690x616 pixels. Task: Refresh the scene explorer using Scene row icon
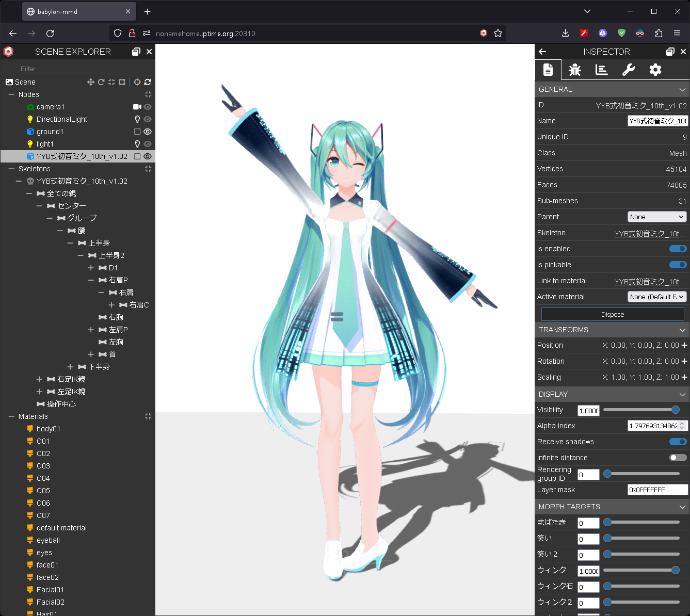[x=148, y=82]
